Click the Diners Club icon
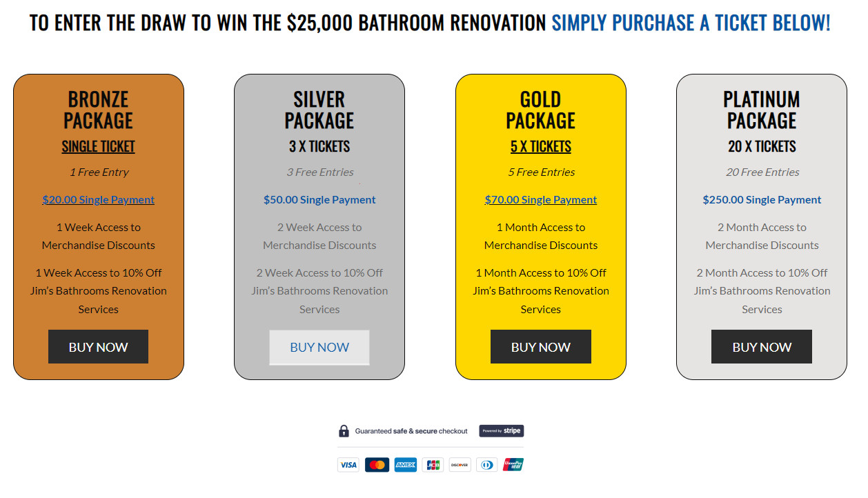The image size is (868, 498). pyautogui.click(x=486, y=465)
